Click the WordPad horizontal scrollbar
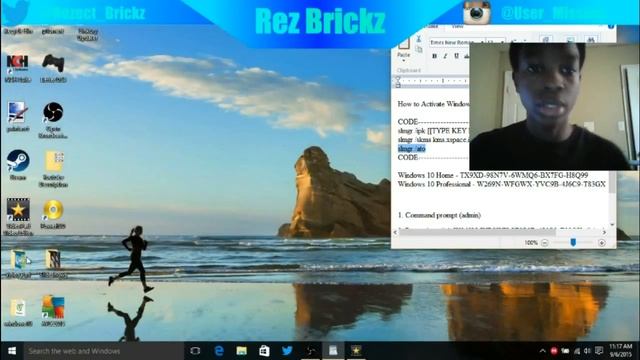 pyautogui.click(x=478, y=232)
